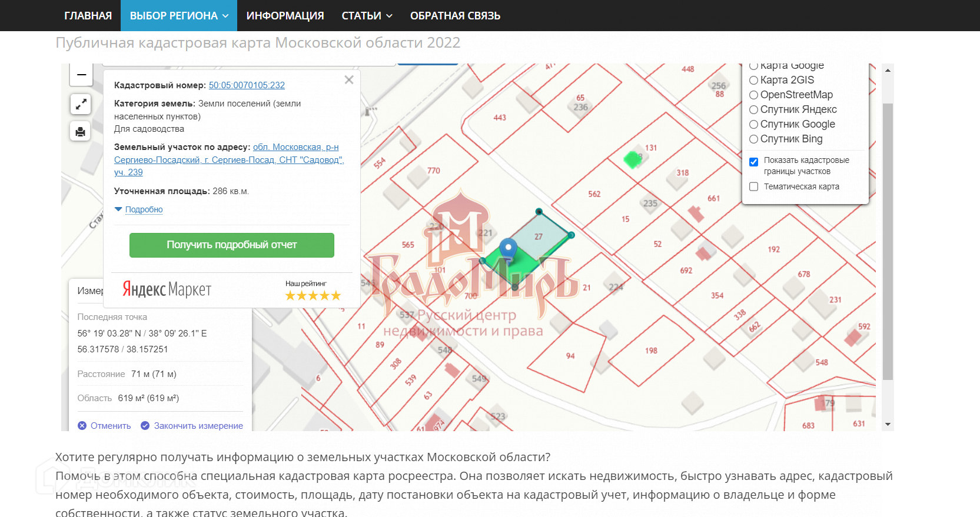Click plot number 562 on the map
The height and width of the screenshot is (517, 980).
click(594, 194)
